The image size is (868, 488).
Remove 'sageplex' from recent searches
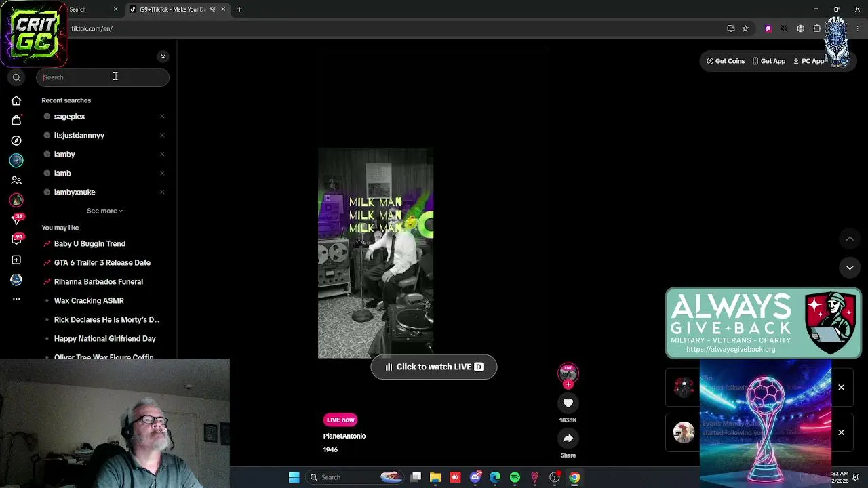tap(162, 117)
